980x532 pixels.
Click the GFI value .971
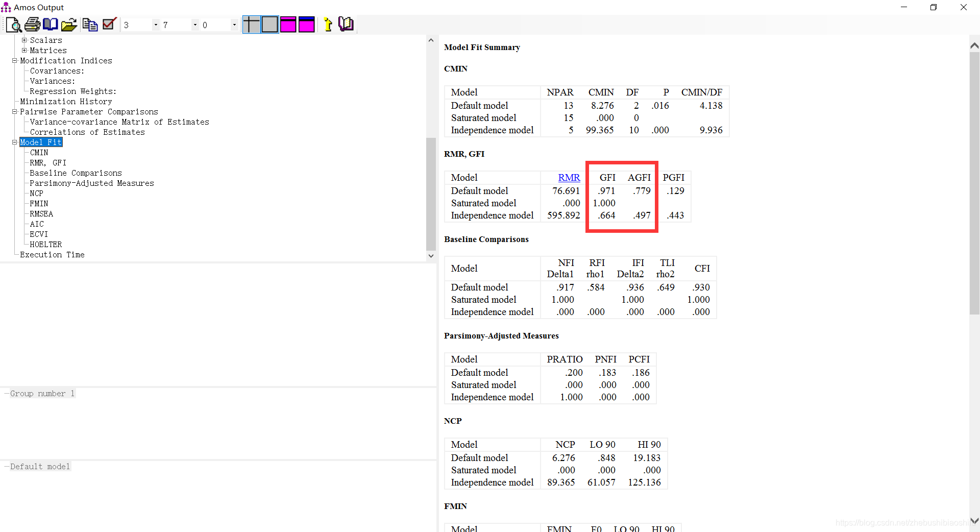606,190
